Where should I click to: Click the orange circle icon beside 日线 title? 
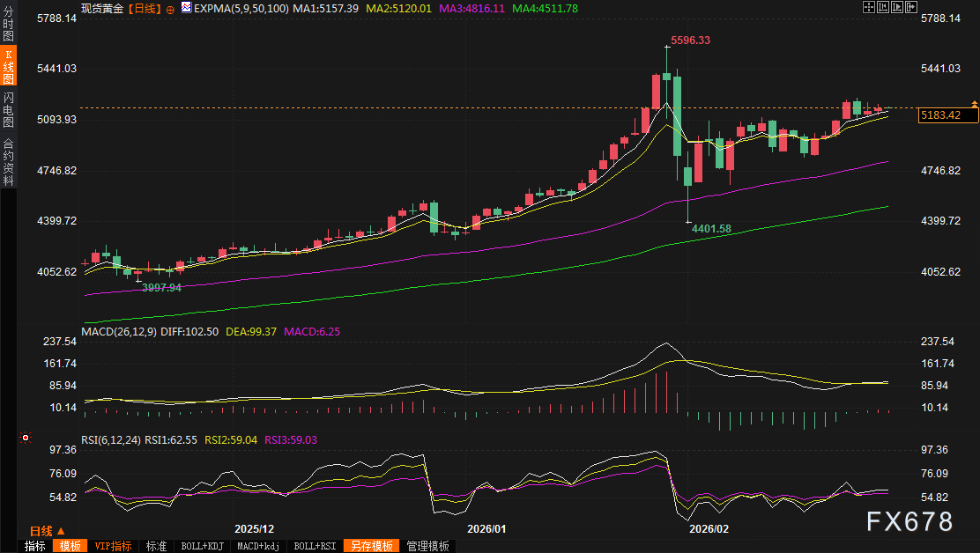(170, 8)
